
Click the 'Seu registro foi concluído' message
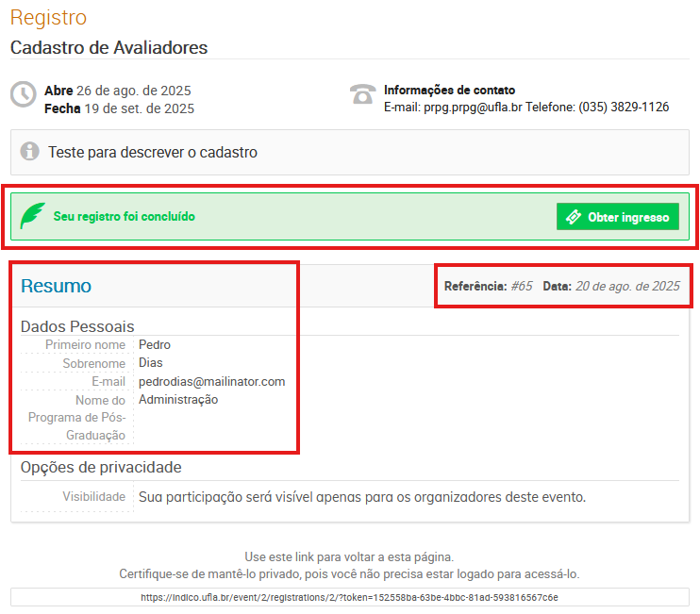tap(124, 217)
